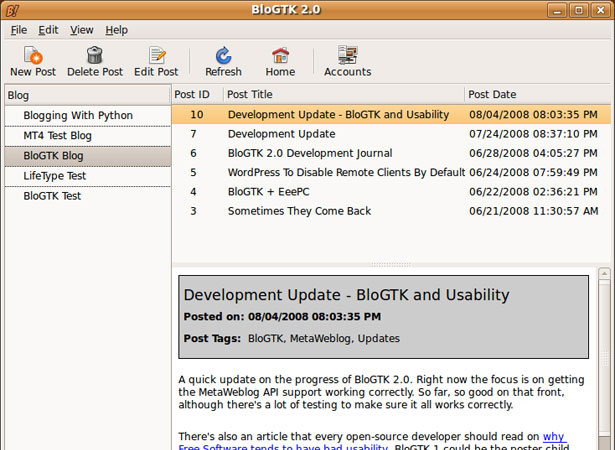
Task: Sort by the Post Date column header
Action: point(537,95)
